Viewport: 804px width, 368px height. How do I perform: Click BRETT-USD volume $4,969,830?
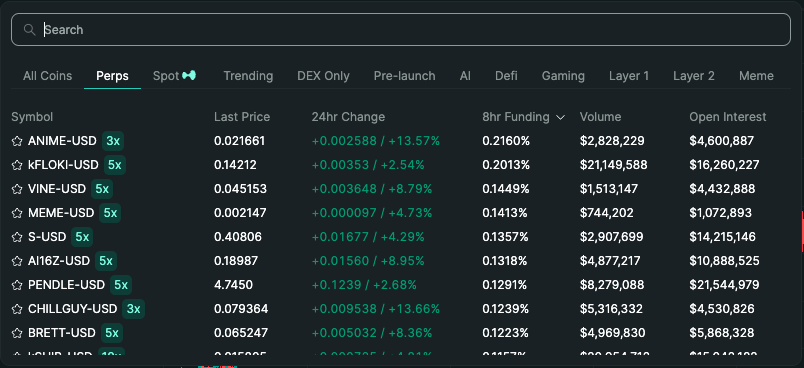coord(613,333)
